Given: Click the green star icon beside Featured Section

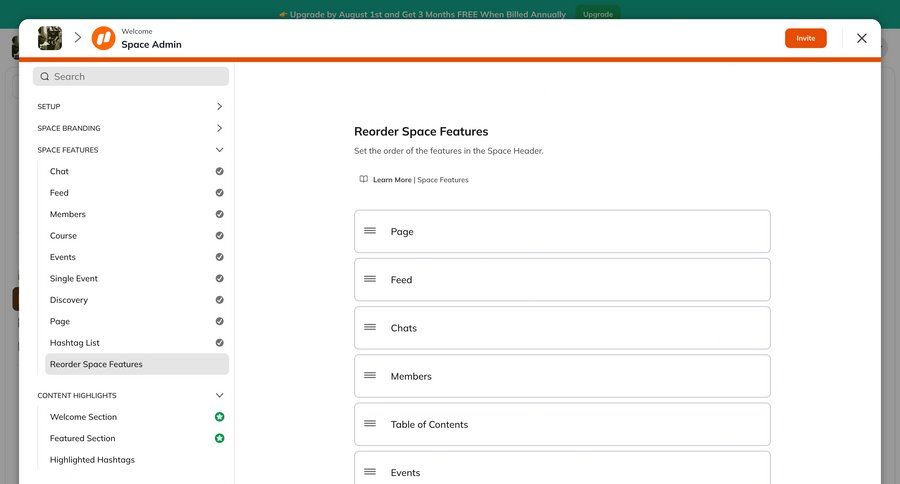Looking at the screenshot, I should click(x=219, y=438).
